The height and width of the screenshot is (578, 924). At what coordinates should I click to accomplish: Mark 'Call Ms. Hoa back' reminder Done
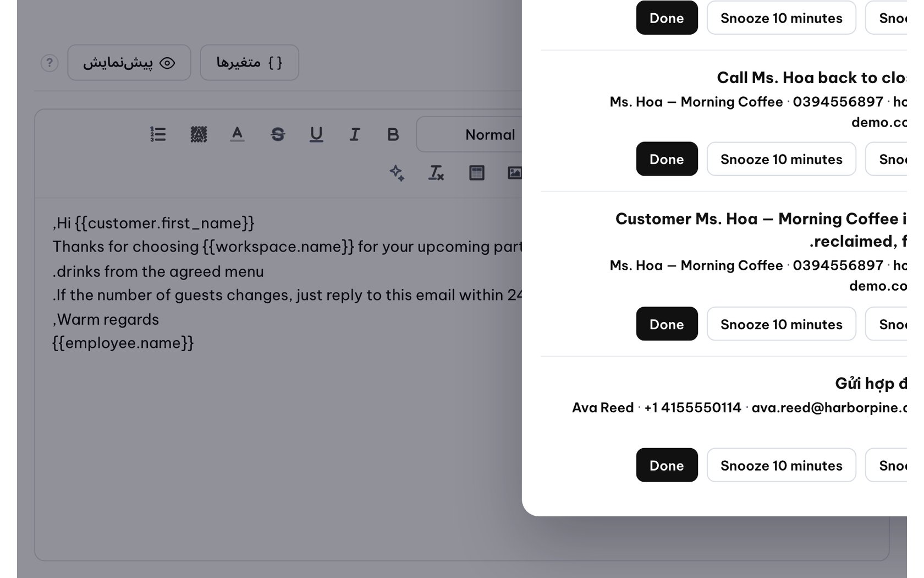(x=667, y=159)
